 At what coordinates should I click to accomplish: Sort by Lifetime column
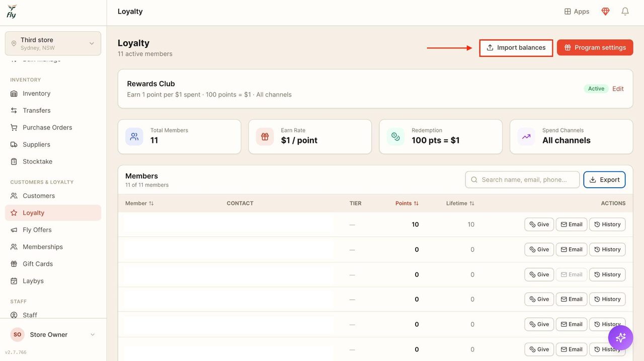(x=460, y=203)
